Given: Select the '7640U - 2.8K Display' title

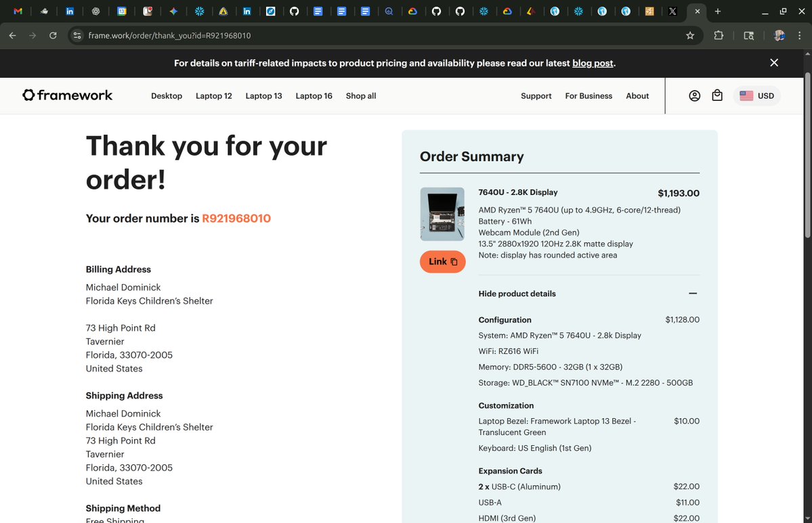Looking at the screenshot, I should 518,192.
